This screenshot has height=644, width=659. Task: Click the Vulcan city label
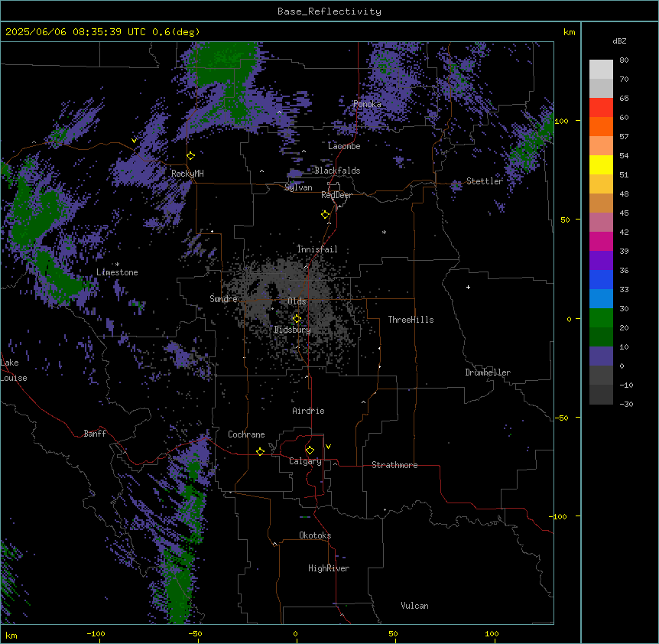coord(415,606)
